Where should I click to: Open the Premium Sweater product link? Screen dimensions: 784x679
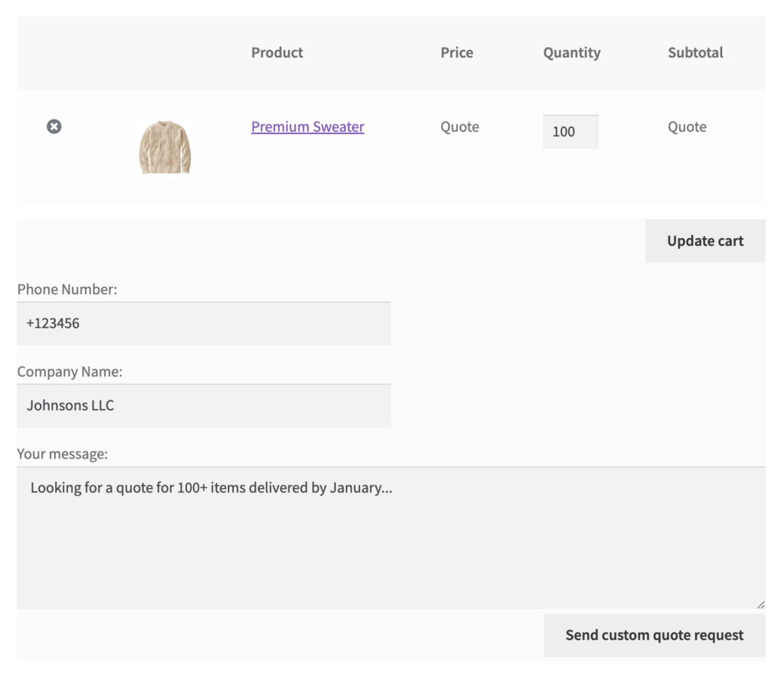pyautogui.click(x=308, y=126)
